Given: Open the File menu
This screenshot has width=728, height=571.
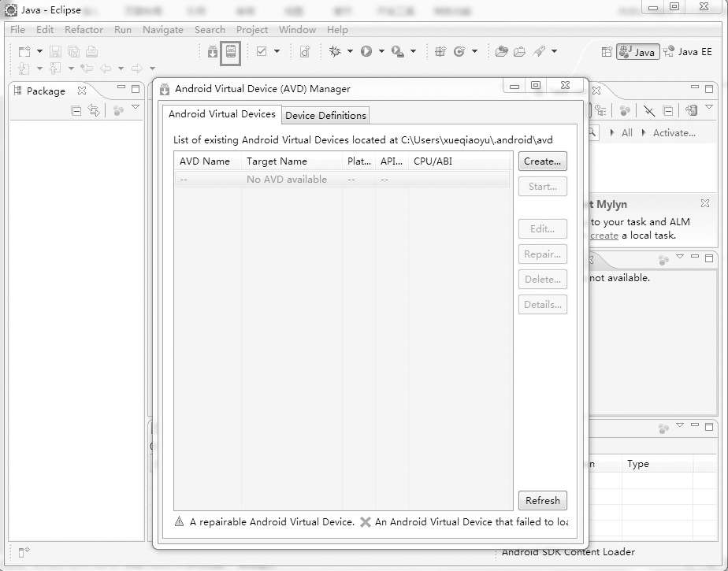Looking at the screenshot, I should [17, 30].
